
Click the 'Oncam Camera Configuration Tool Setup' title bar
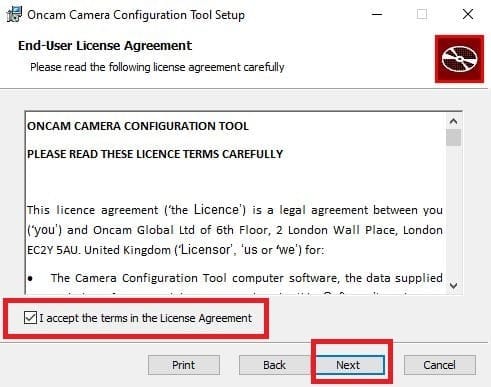136,15
